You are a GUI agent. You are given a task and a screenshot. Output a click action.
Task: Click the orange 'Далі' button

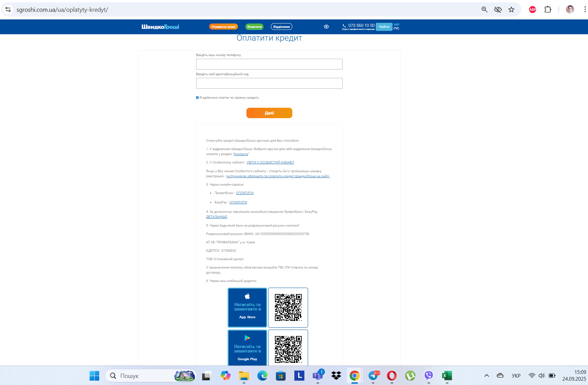tap(269, 113)
